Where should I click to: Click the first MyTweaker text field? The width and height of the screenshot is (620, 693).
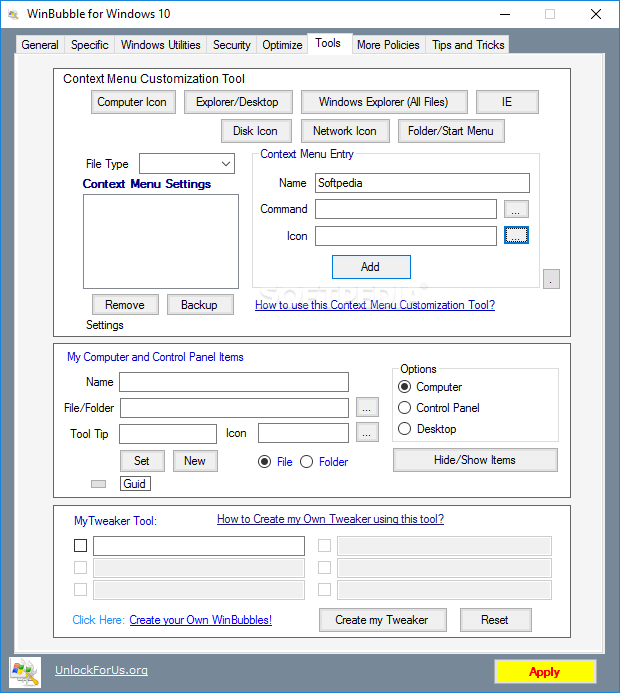tap(199, 546)
